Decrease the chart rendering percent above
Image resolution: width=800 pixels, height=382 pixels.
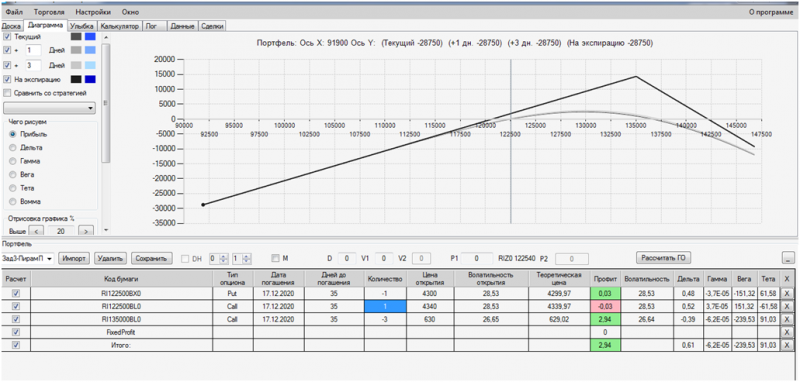pos(36,231)
